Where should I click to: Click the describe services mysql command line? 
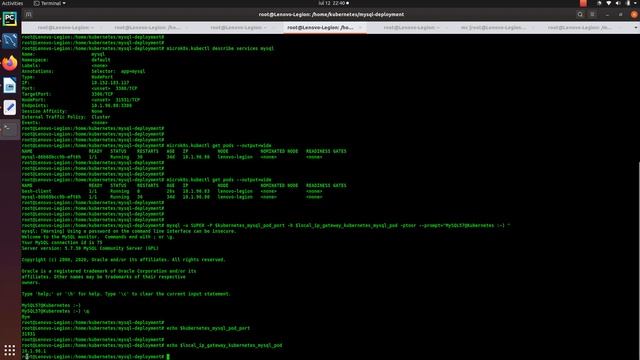click(x=148, y=48)
